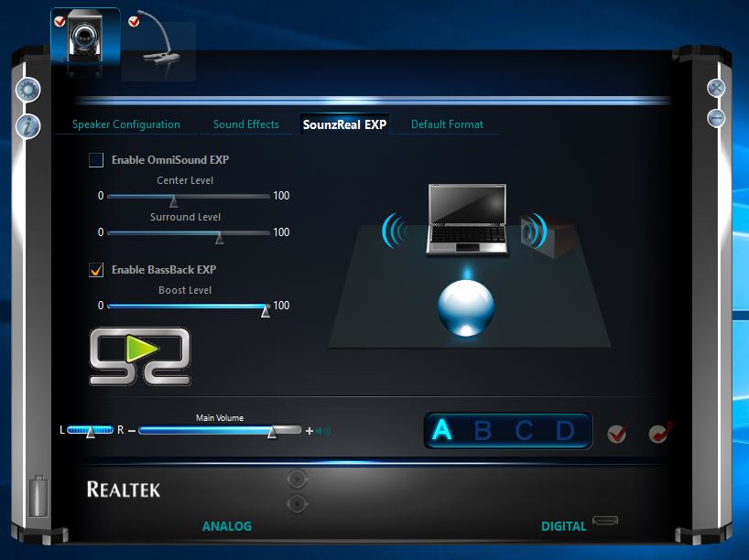The width and height of the screenshot is (749, 560).
Task: Click the battery power icon
Action: (x=38, y=497)
